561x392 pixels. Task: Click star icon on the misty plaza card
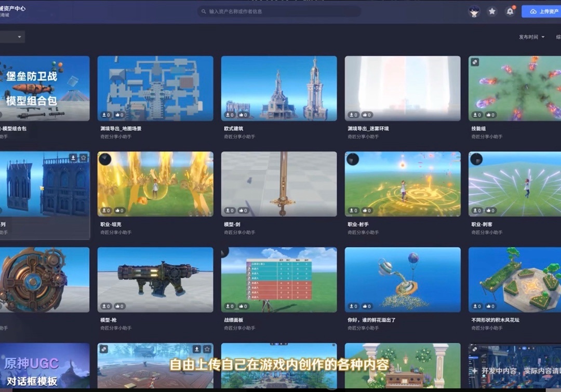click(207, 349)
